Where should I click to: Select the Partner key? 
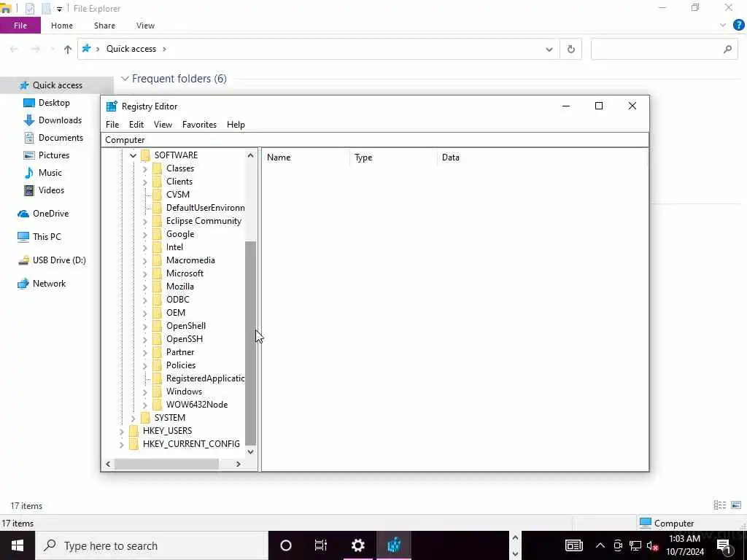180,352
